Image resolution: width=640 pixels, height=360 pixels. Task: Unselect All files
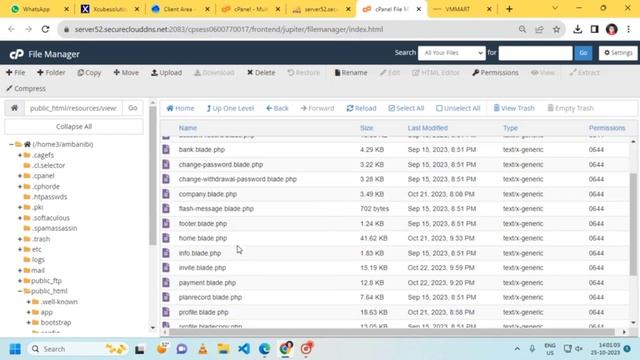tap(458, 108)
